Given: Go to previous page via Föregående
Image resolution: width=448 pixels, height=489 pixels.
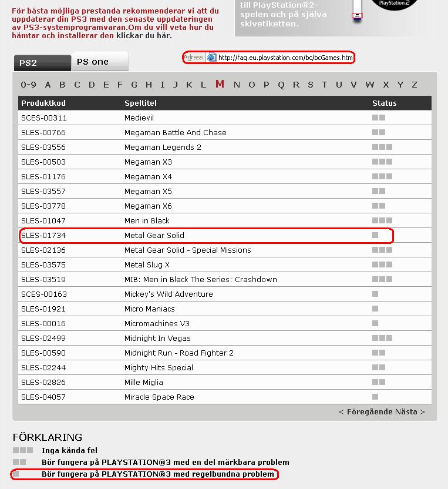Looking at the screenshot, I should tap(366, 412).
